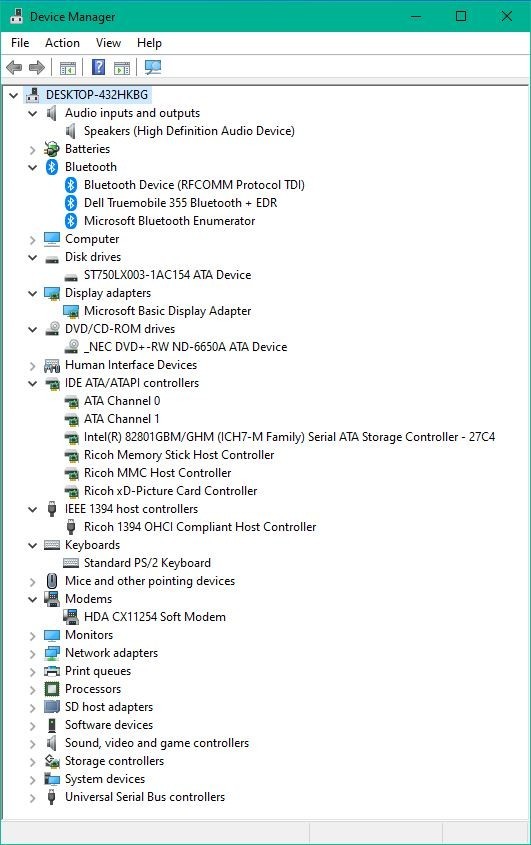Click the Bluetooth icon next to Dell Truemobile 355
The image size is (531, 845).
click(71, 203)
